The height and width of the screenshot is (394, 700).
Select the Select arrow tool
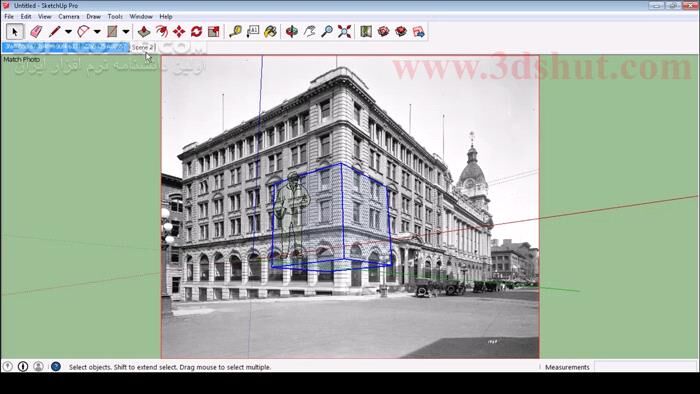(x=15, y=32)
